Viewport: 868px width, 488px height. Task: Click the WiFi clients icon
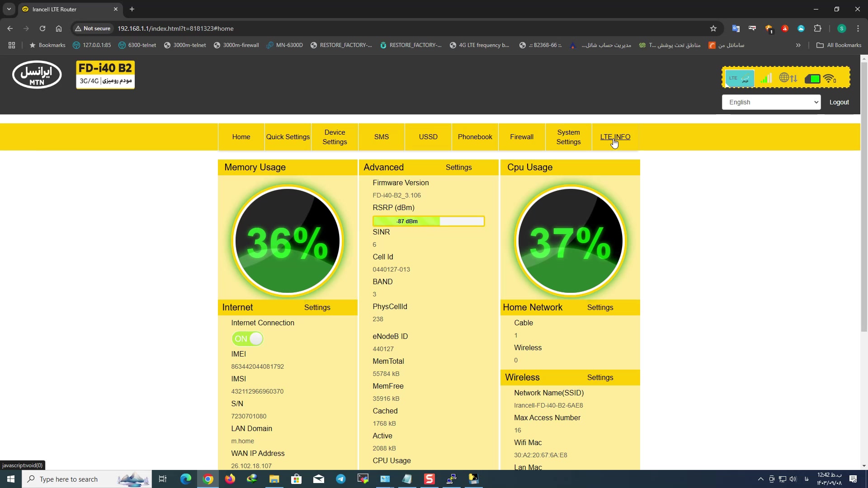tap(830, 79)
